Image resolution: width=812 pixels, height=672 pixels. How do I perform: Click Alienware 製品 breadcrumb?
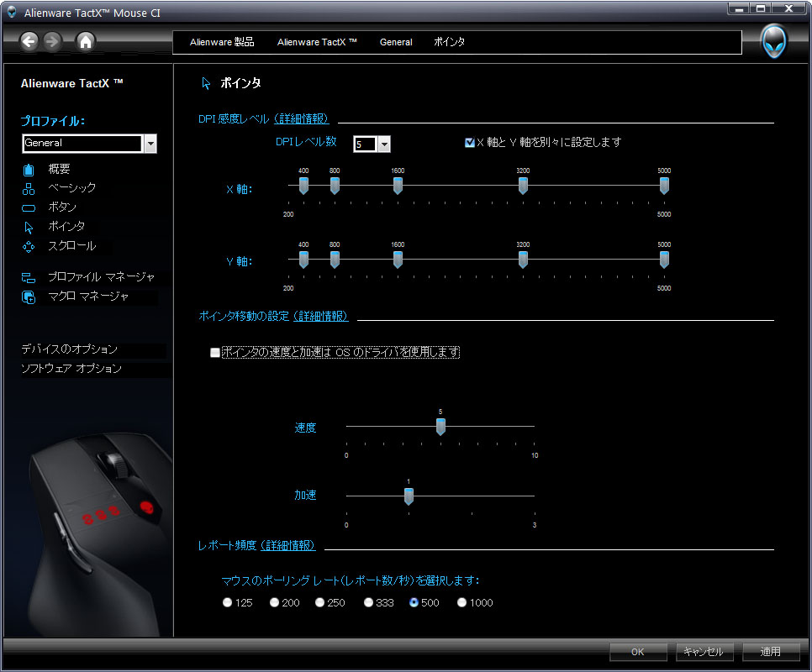[x=222, y=42]
